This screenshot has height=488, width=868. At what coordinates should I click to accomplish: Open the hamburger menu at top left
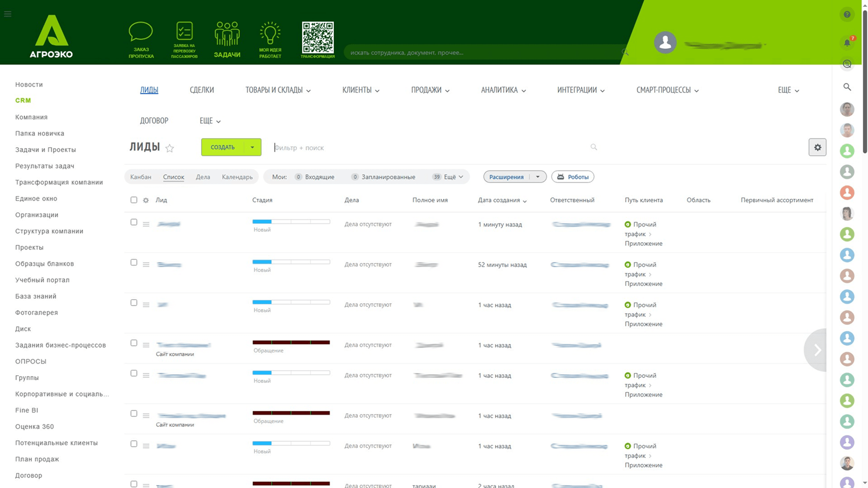click(8, 14)
